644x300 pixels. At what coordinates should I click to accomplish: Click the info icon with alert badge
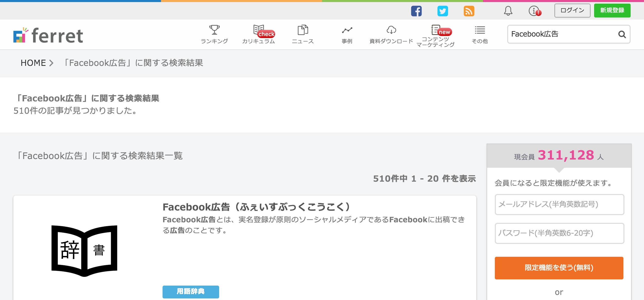coord(535,11)
